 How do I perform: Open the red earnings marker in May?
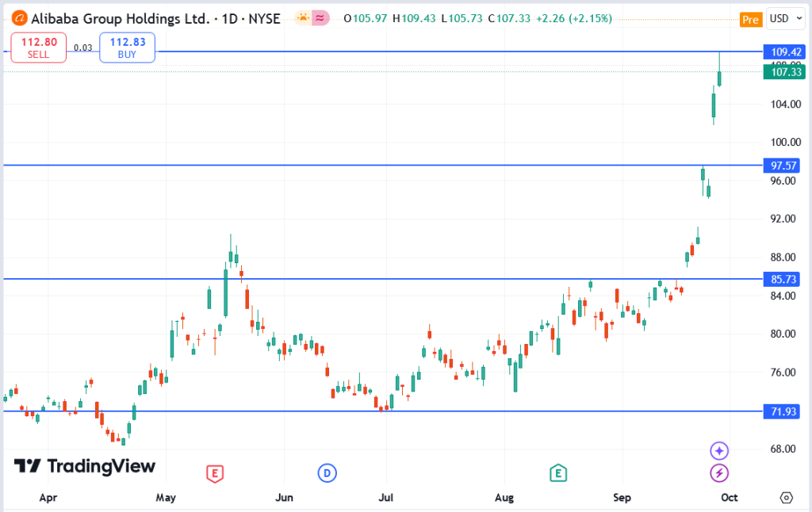(215, 473)
